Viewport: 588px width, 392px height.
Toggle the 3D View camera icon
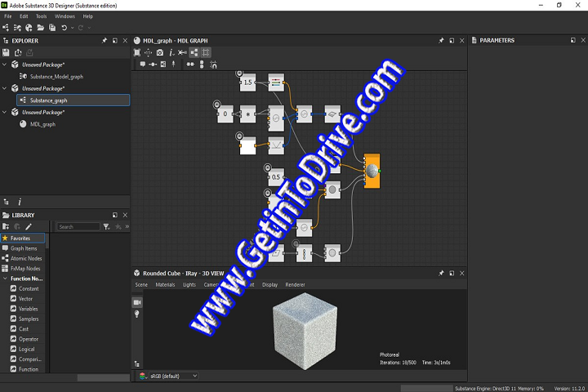click(x=137, y=302)
